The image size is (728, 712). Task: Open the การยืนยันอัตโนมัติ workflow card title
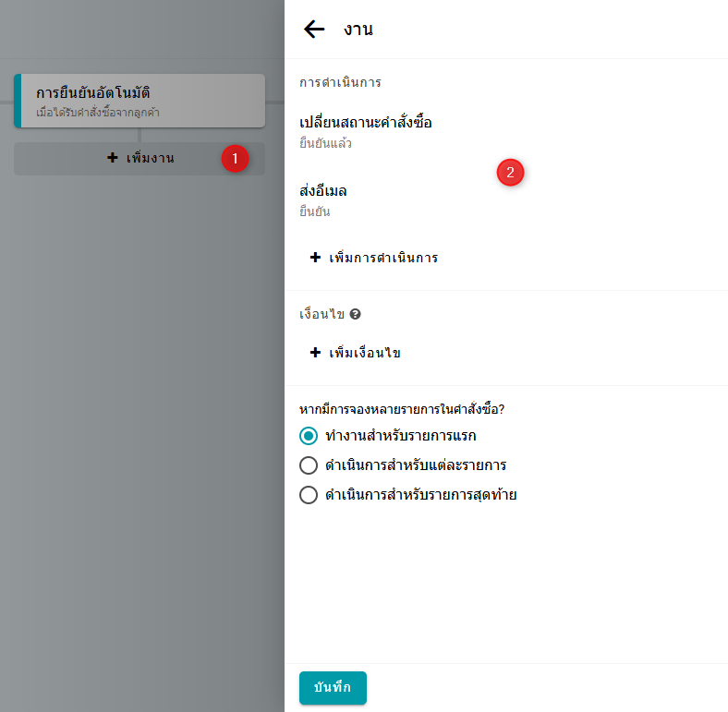coord(93,93)
